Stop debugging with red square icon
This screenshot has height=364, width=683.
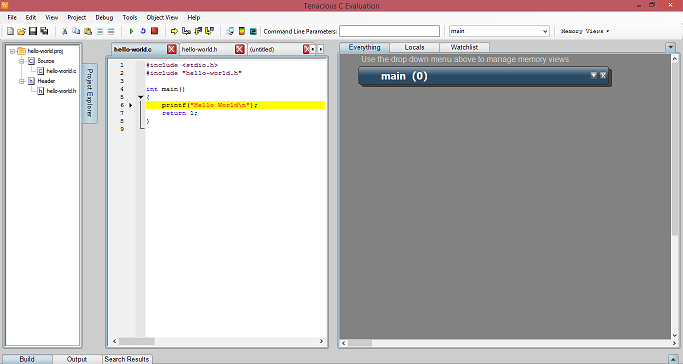pyautogui.click(x=154, y=31)
